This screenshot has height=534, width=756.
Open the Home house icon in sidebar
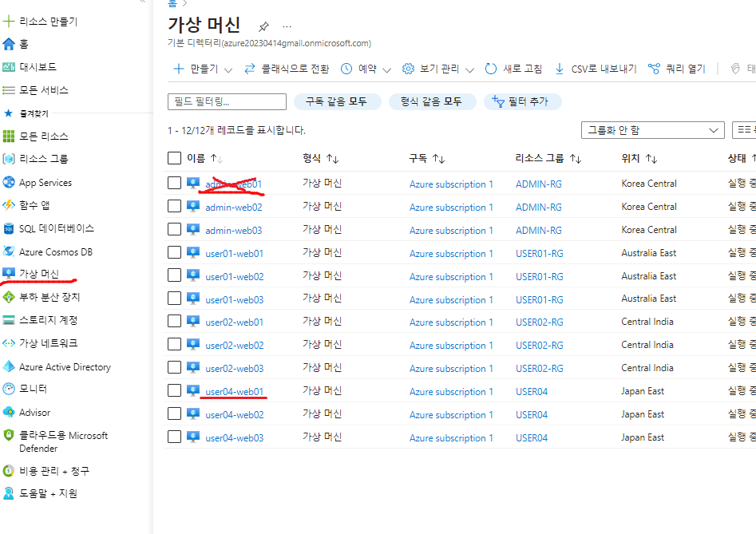pyautogui.click(x=9, y=45)
